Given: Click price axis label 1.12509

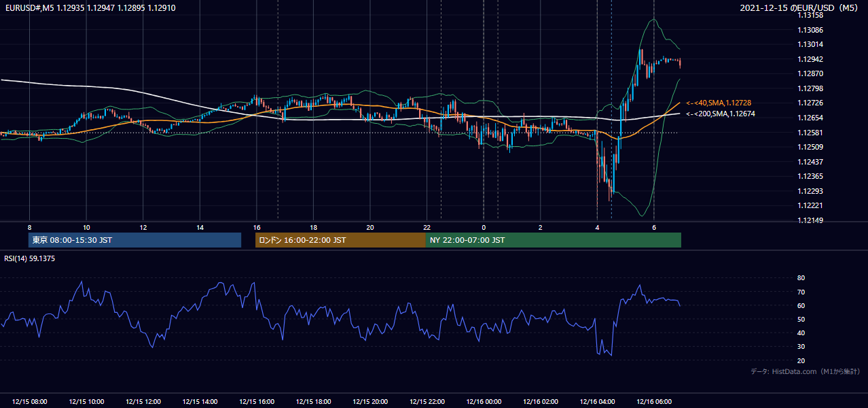Looking at the screenshot, I should coord(810,147).
